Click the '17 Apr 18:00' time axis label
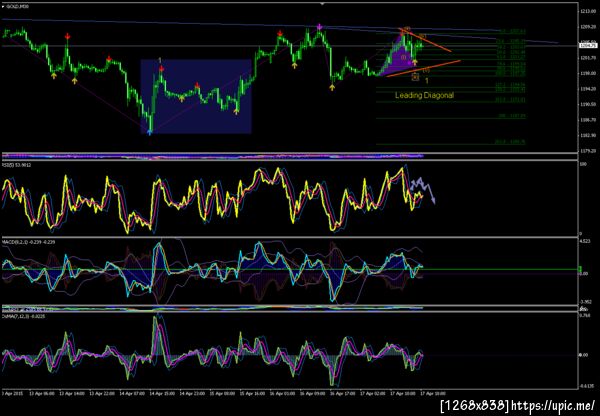Viewport: 600px width, 416px height. [x=433, y=393]
